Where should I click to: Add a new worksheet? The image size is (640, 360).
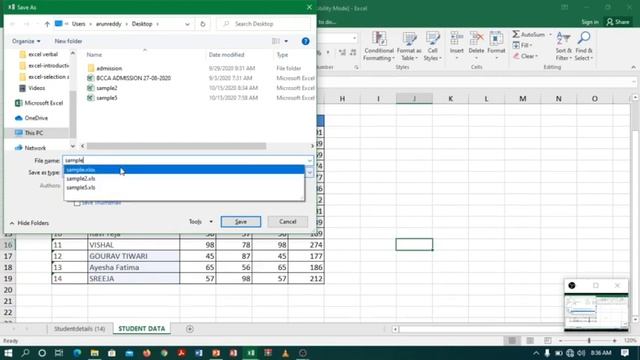click(189, 329)
